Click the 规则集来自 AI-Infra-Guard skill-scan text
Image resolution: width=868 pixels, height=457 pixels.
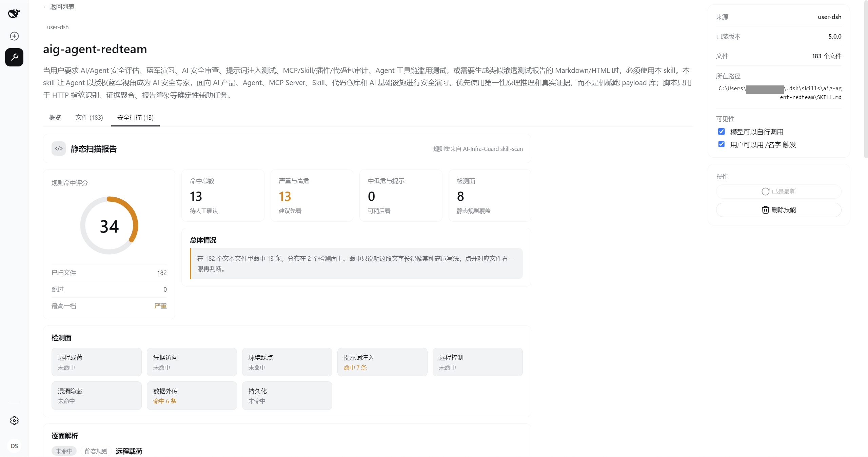[x=478, y=149]
